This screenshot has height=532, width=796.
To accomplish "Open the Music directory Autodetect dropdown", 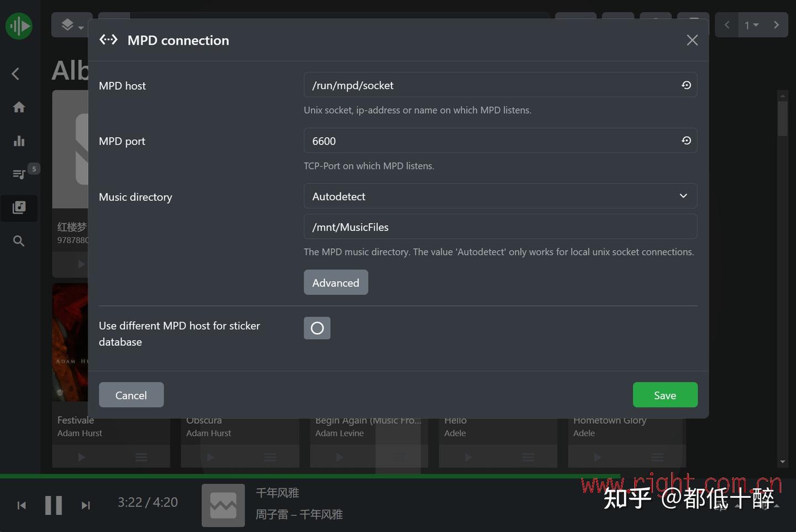I will [500, 196].
